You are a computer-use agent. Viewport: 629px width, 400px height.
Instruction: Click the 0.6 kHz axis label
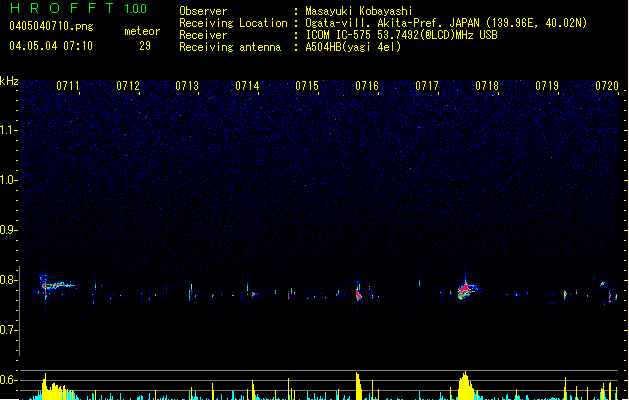click(8, 380)
